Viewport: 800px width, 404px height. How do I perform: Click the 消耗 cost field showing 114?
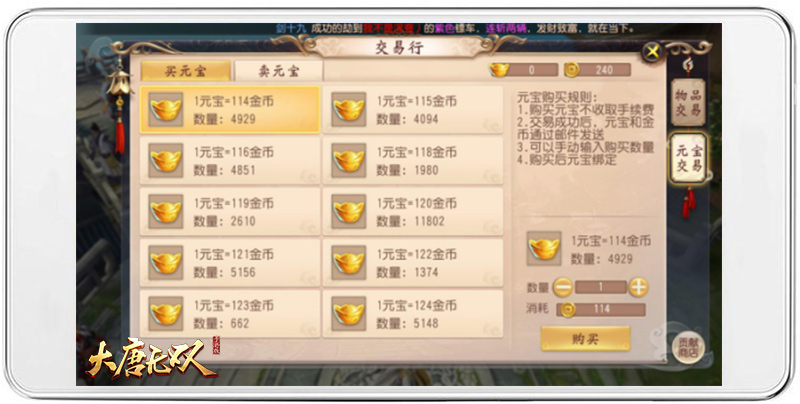pos(601,309)
